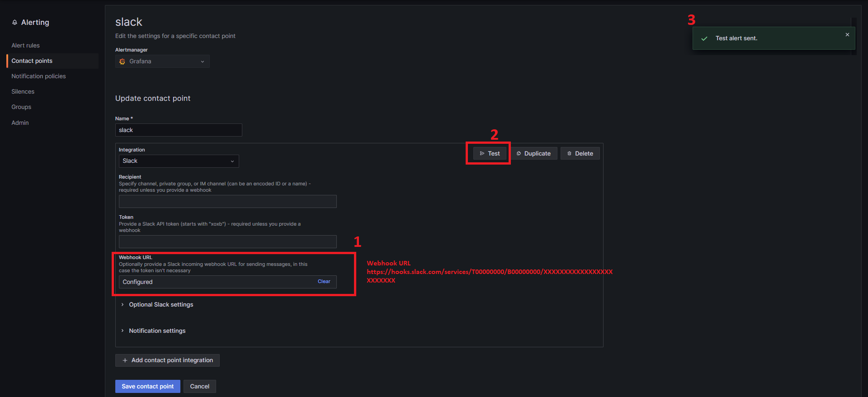The image size is (868, 397).
Task: Delete the Slack integration
Action: (580, 153)
